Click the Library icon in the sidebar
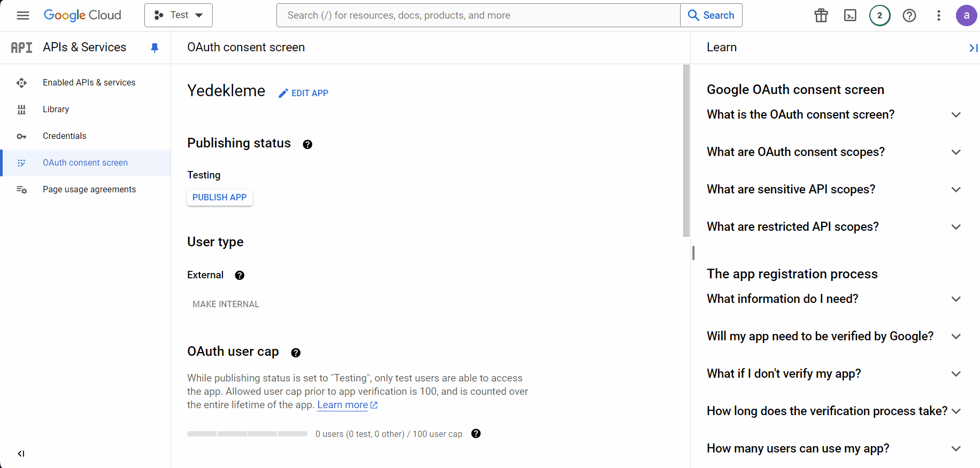 [21, 110]
